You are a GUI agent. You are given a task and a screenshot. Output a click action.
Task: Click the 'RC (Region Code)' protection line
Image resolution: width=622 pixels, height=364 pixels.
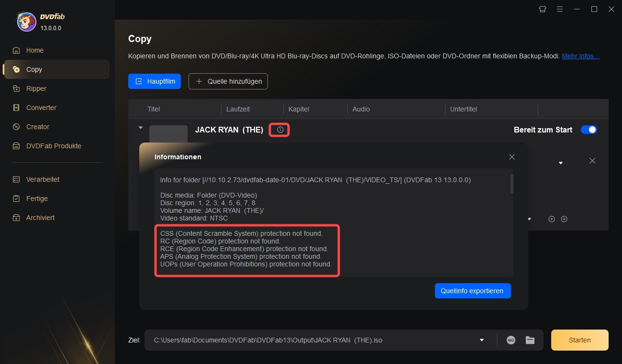pyautogui.click(x=220, y=241)
